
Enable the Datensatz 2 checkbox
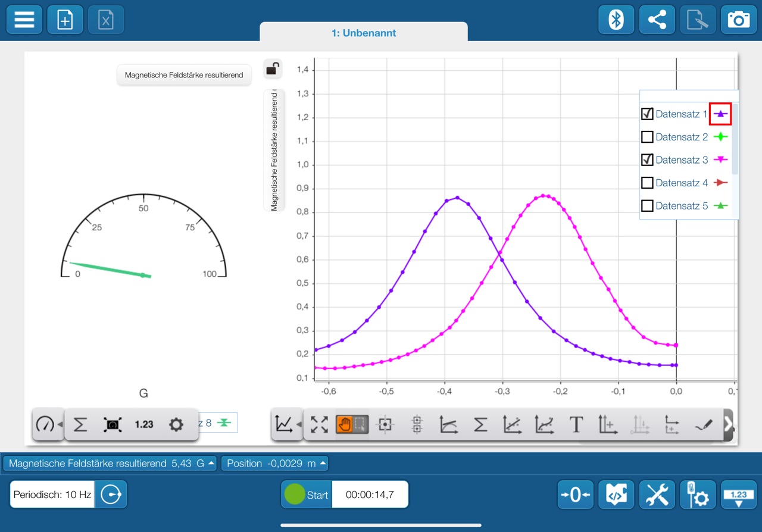pyautogui.click(x=647, y=137)
